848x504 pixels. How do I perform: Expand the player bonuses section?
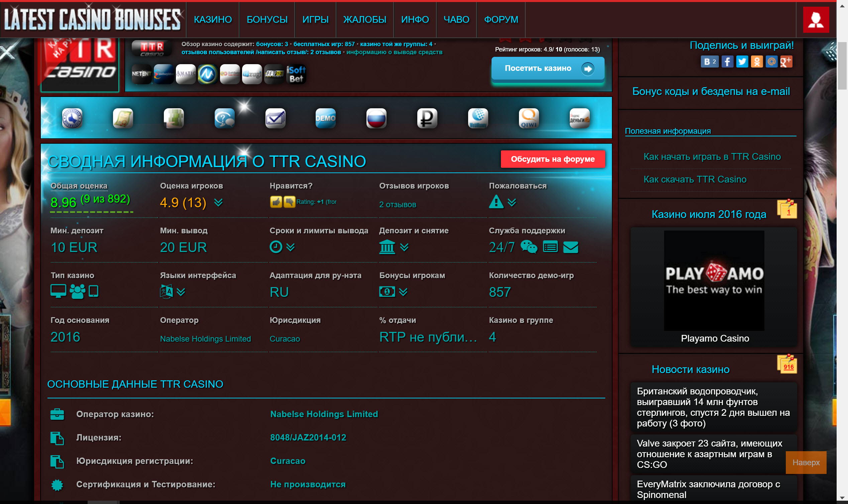tap(403, 292)
